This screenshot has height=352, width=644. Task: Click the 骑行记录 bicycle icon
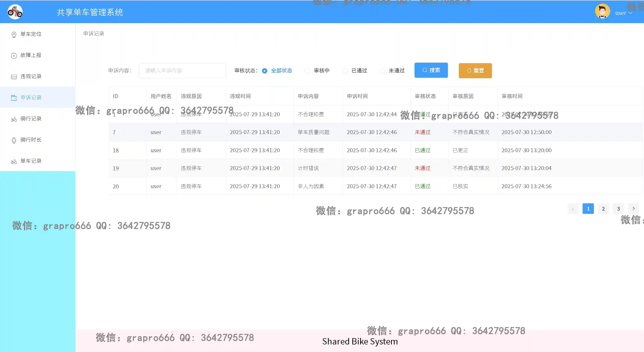(x=14, y=119)
